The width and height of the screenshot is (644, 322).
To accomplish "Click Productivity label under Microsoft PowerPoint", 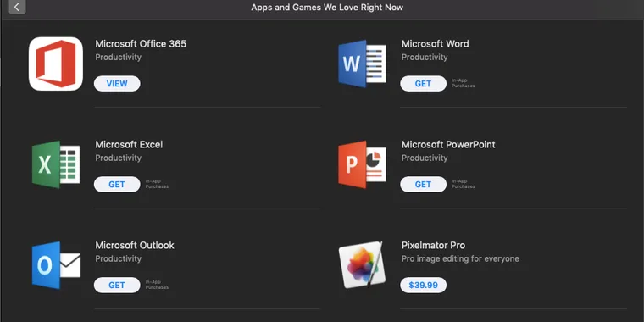I will (x=425, y=158).
